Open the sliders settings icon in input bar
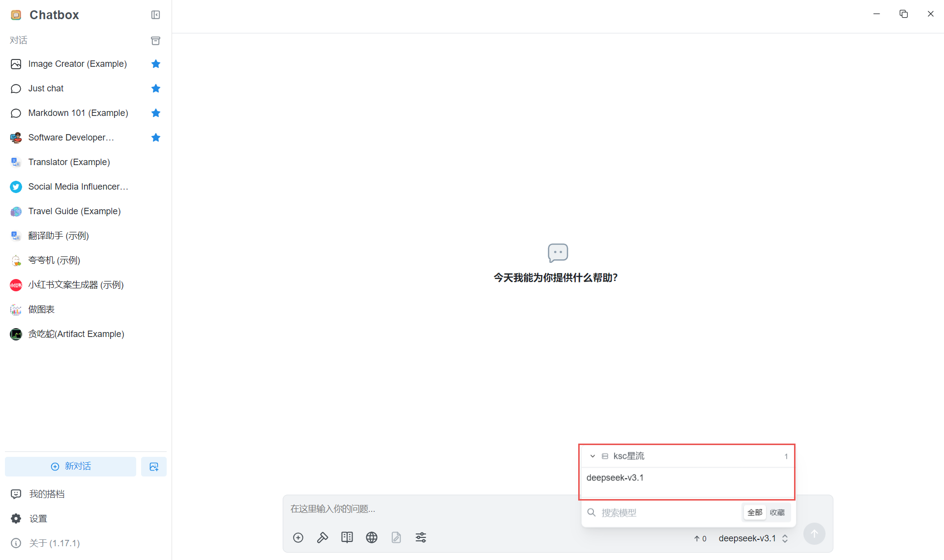The height and width of the screenshot is (560, 944). click(421, 537)
